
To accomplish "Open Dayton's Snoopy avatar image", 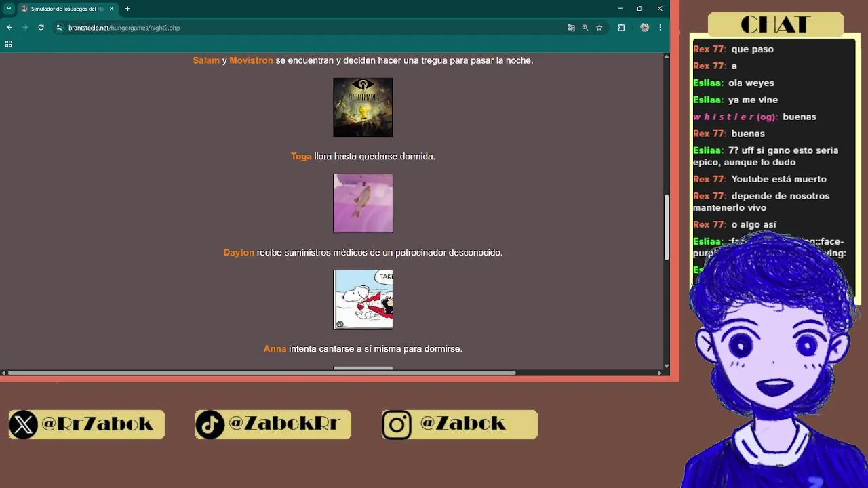I will click(363, 300).
